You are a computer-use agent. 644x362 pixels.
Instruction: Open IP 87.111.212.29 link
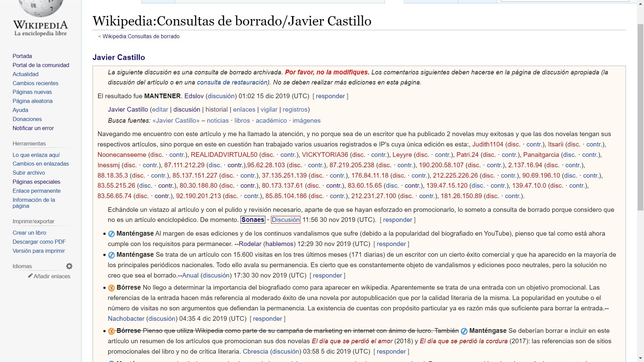(x=184, y=165)
